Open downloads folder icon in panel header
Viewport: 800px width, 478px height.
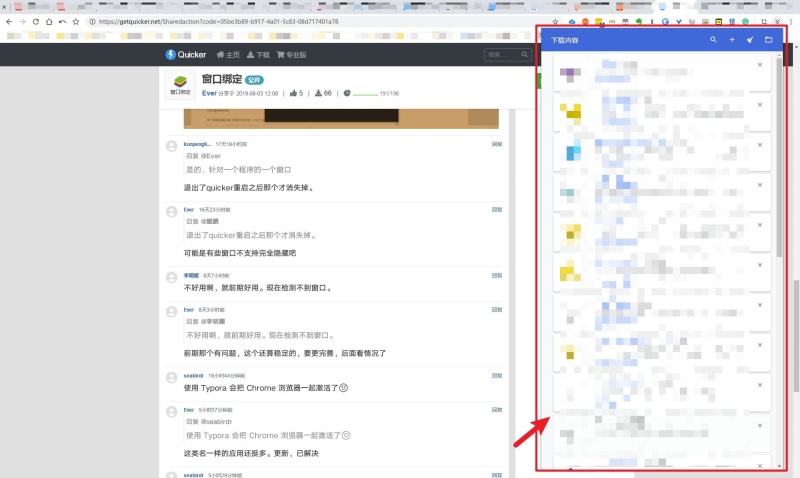[768, 40]
